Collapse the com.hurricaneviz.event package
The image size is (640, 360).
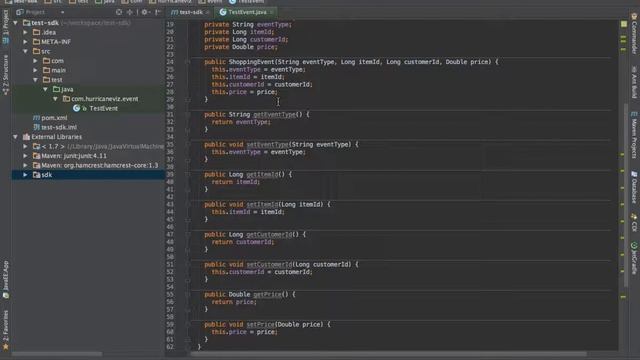(x=56, y=99)
